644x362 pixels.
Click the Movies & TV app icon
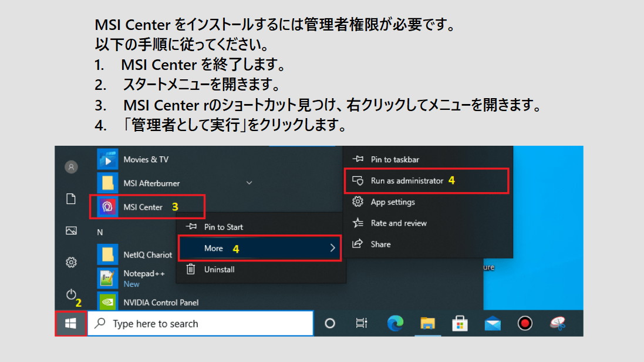pyautogui.click(x=107, y=159)
